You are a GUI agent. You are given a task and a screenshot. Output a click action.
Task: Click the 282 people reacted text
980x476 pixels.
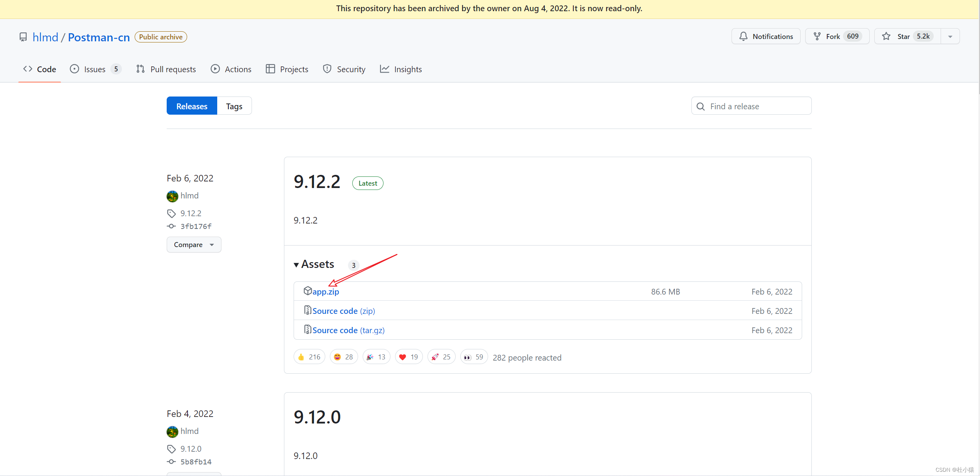527,358
